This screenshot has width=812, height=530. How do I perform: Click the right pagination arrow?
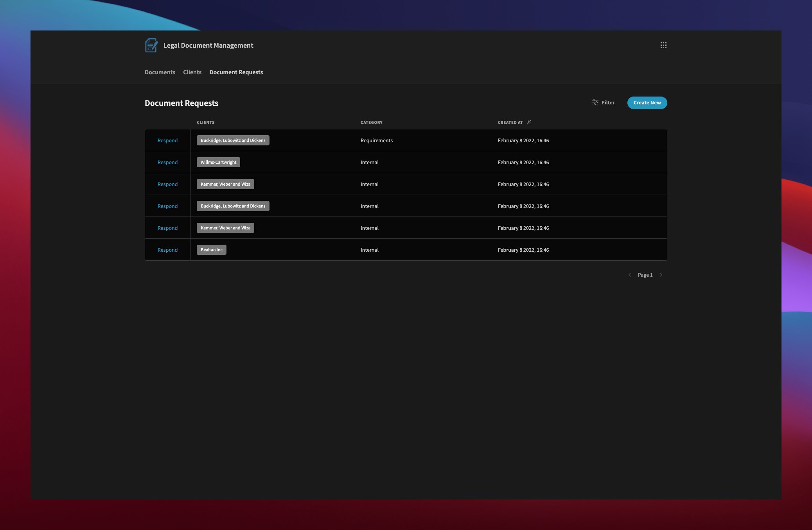point(661,274)
